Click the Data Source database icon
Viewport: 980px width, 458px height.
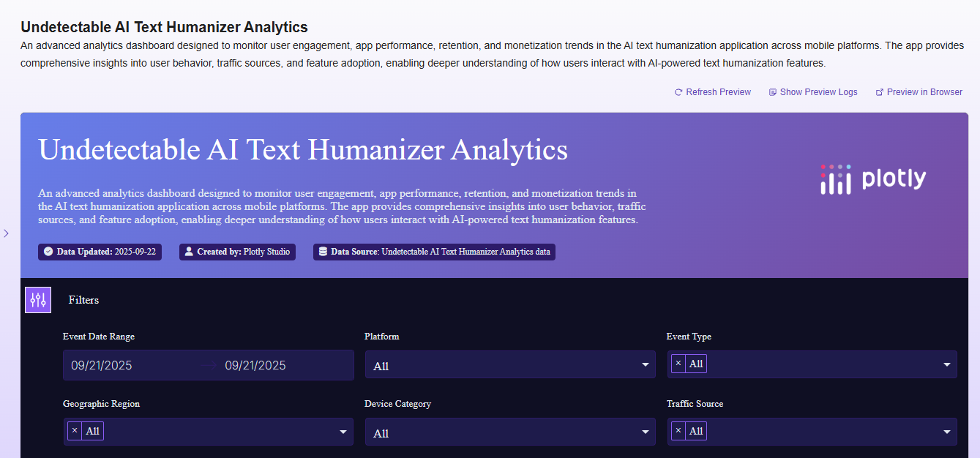(x=323, y=252)
